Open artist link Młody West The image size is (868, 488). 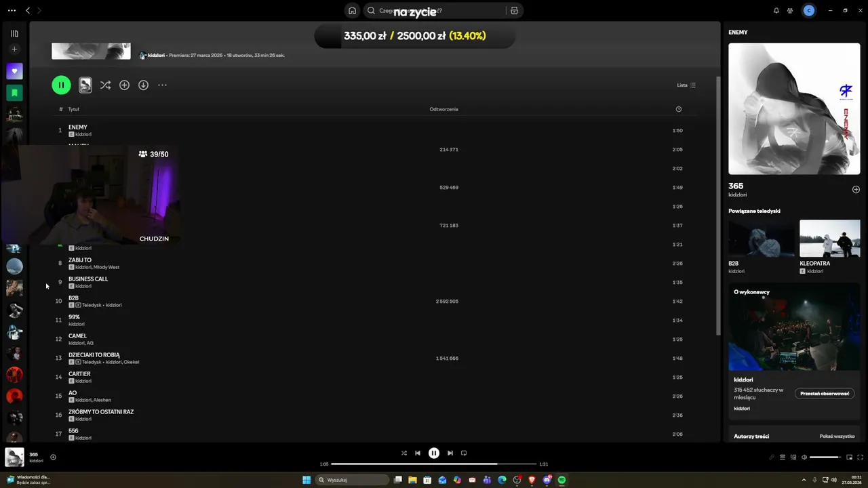106,267
